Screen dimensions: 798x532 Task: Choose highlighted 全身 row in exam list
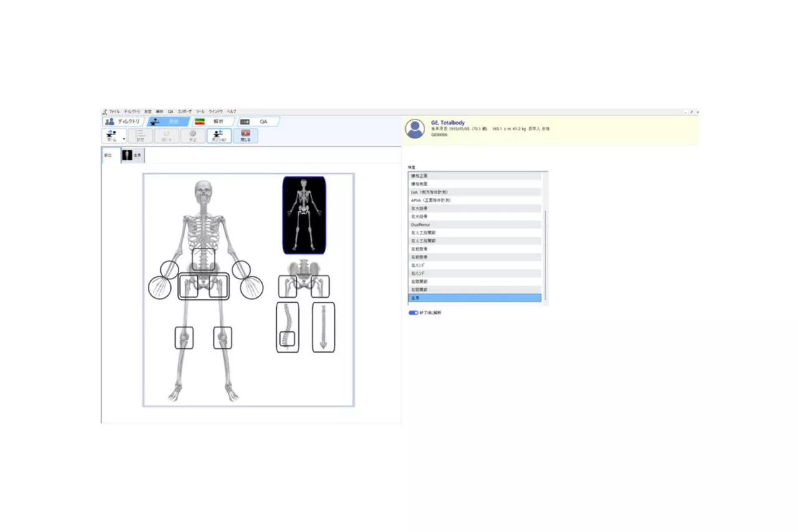click(474, 298)
